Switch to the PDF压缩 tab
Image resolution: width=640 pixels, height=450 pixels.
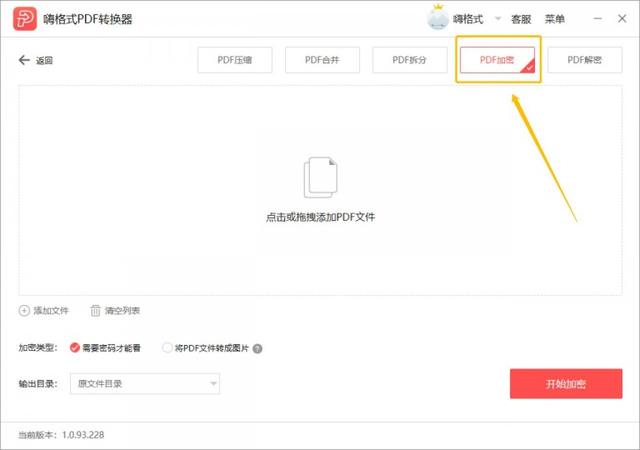point(235,60)
